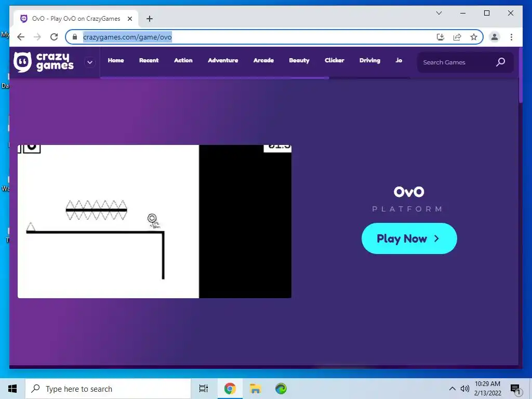
Task: Open the Recent category
Action: (149, 60)
